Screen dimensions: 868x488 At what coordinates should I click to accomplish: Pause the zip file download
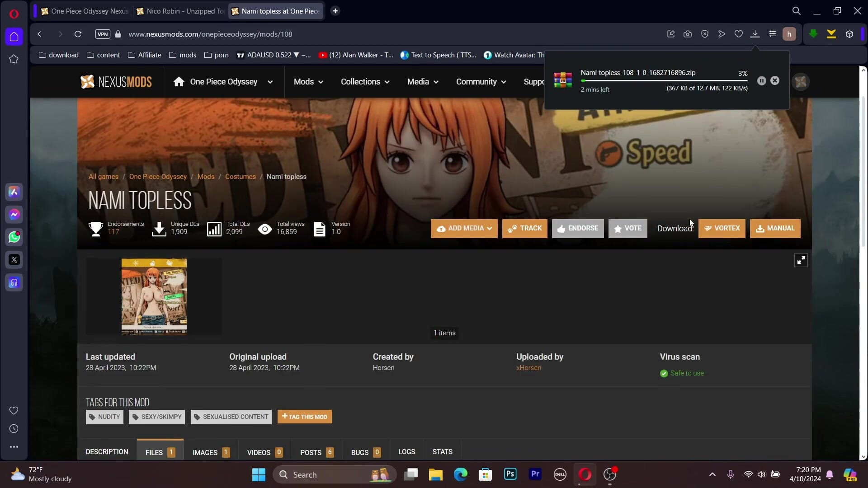[761, 81]
